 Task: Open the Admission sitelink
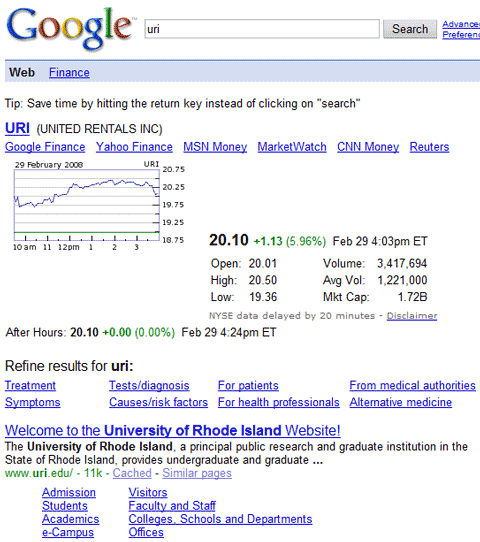coord(69,493)
